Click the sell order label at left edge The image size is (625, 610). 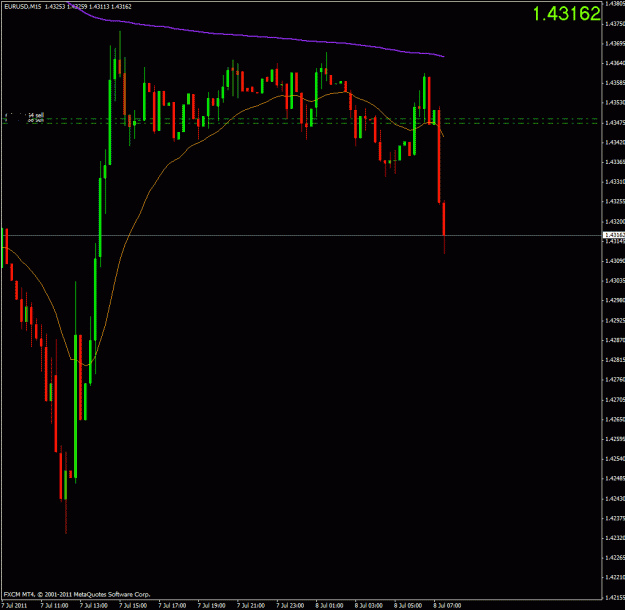pyautogui.click(x=36, y=115)
